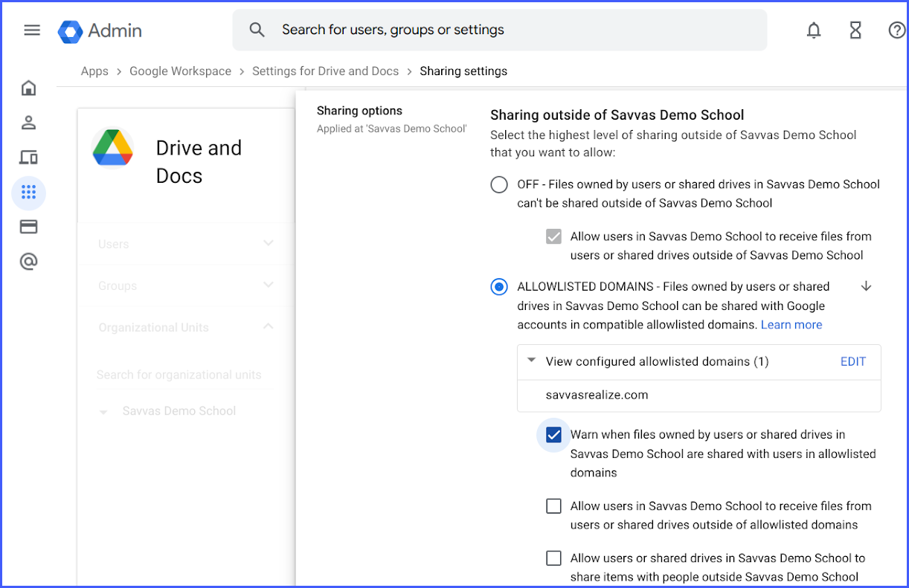
Task: Open the Billing card icon in sidebar
Action: pos(28,227)
